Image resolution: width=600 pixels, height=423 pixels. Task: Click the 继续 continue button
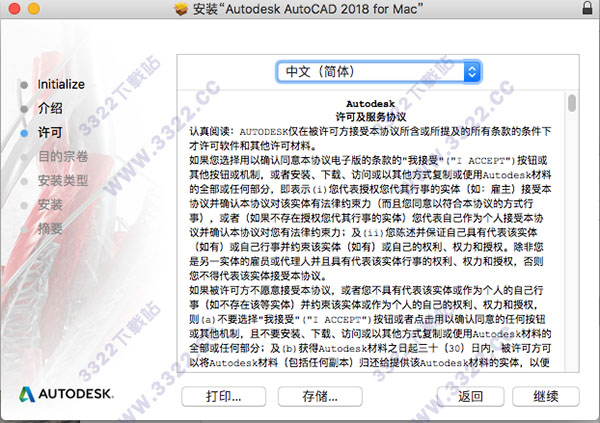[546, 396]
